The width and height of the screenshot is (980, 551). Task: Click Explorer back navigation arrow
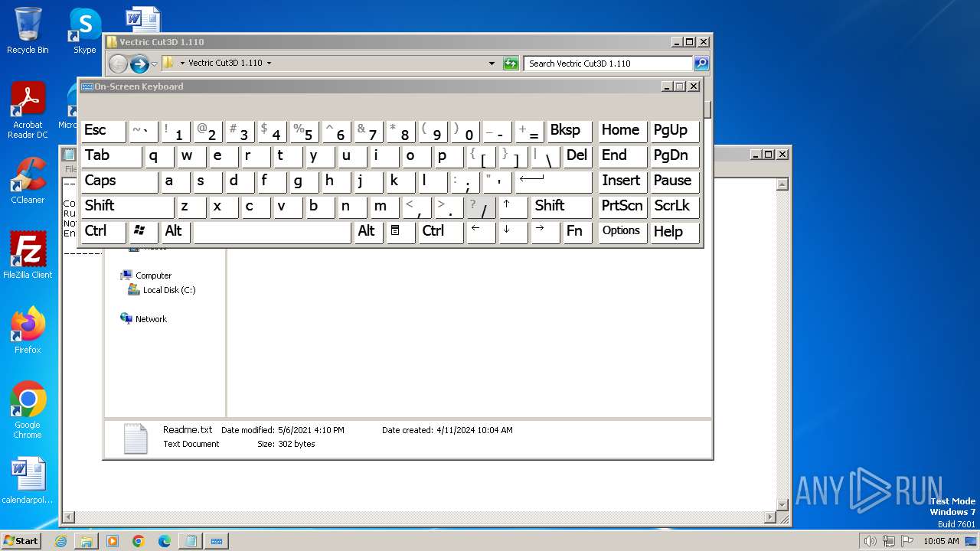(x=118, y=64)
